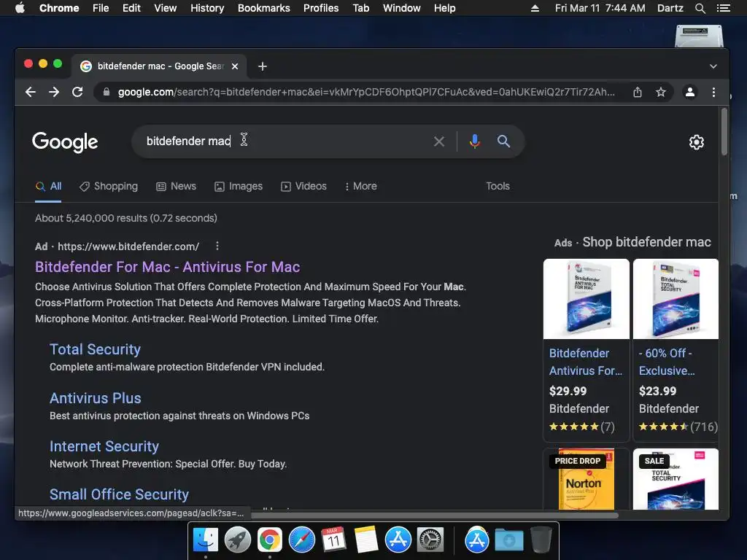747x560 pixels.
Task: Expand the tab search chevron
Action: tap(713, 66)
